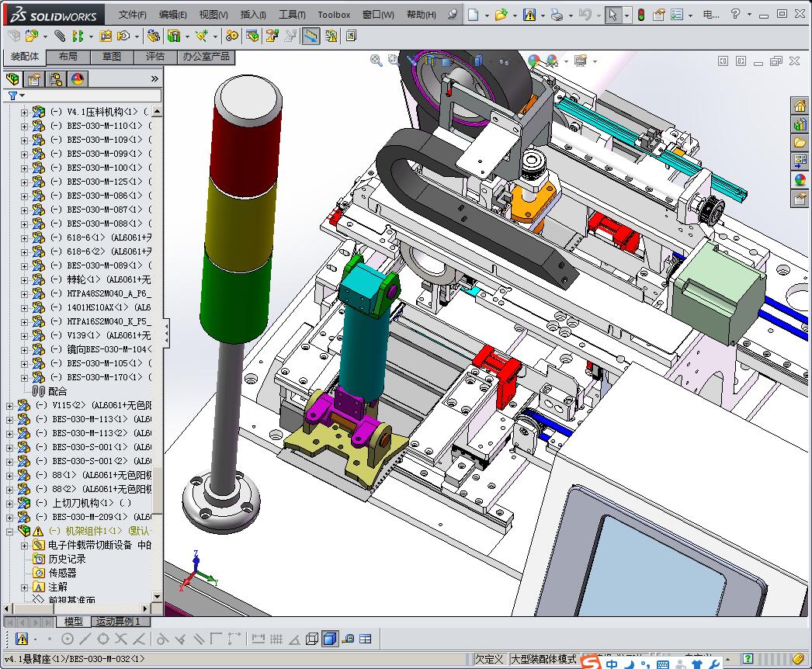Viewport: 812px width, 669px height.
Task: Open the FeatureManager design tree tab
Action: click(x=13, y=78)
